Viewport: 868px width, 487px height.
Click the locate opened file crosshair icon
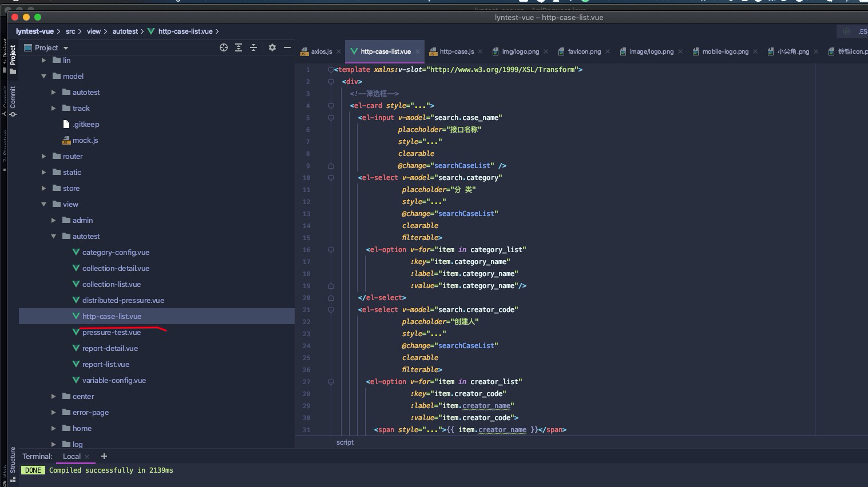(x=224, y=47)
